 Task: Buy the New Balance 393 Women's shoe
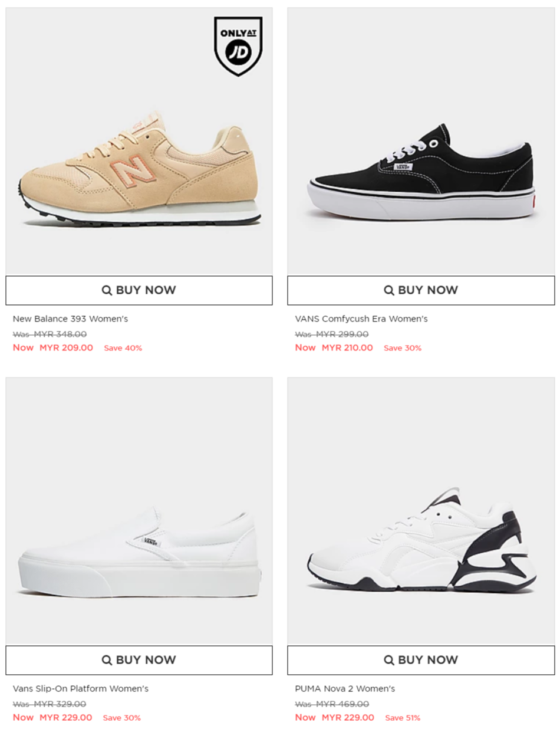coord(139,290)
